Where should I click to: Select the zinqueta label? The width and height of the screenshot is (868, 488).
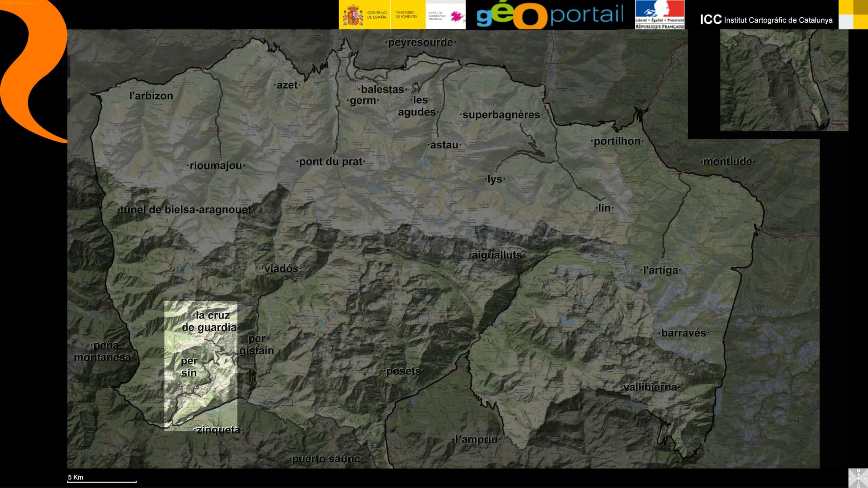(218, 430)
